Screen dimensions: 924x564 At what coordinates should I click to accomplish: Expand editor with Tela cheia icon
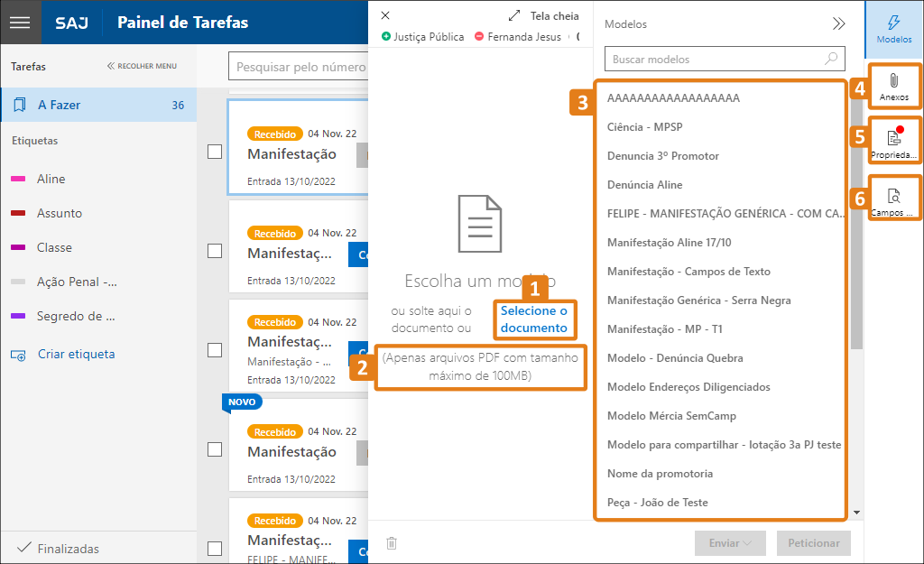tap(514, 15)
